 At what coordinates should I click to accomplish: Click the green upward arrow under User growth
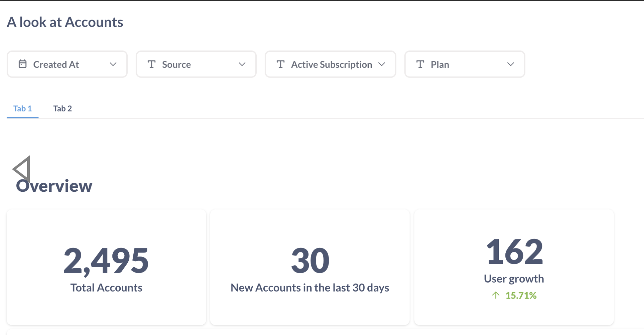click(x=495, y=295)
